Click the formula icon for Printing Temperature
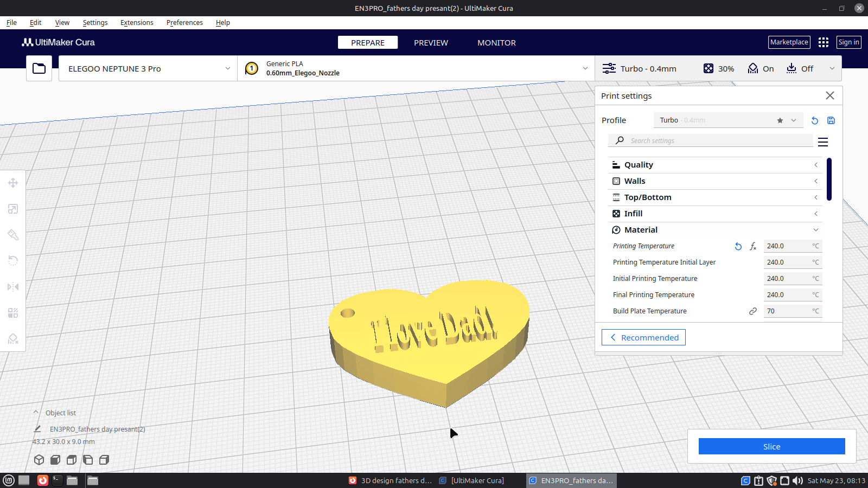Screen dimensions: 868x488 coord(753,246)
